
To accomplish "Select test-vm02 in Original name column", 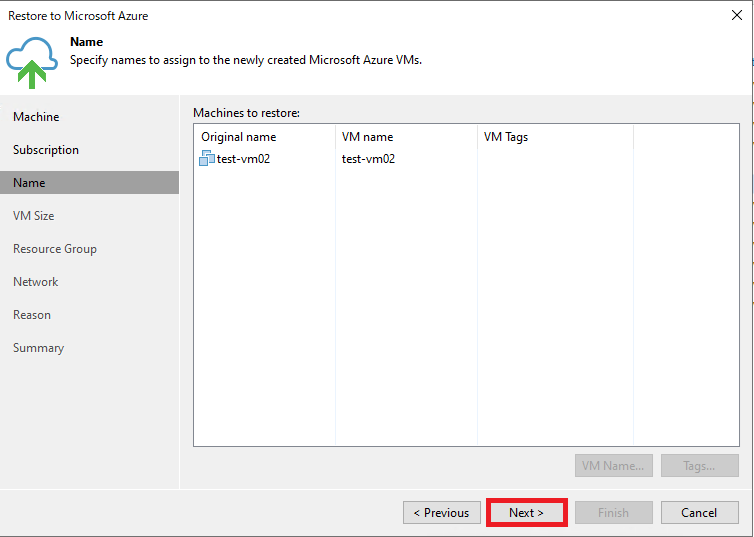I will pos(243,159).
